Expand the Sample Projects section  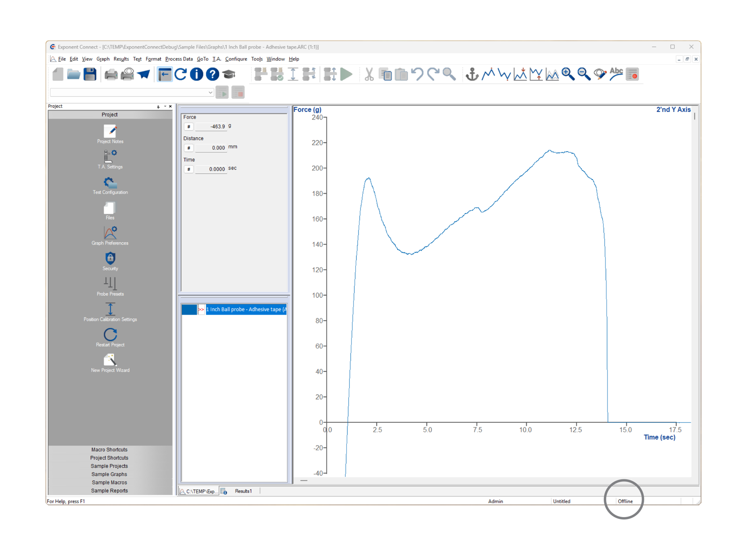tap(110, 466)
